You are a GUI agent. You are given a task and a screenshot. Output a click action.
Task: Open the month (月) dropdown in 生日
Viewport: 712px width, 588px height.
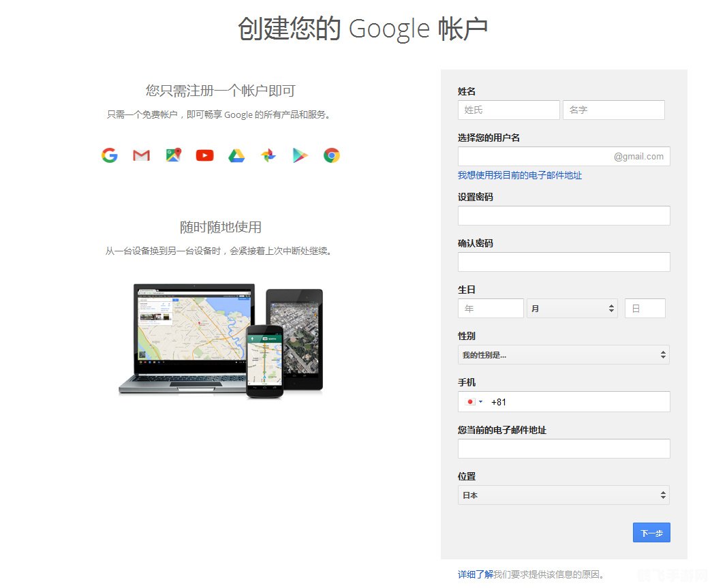pyautogui.click(x=572, y=308)
